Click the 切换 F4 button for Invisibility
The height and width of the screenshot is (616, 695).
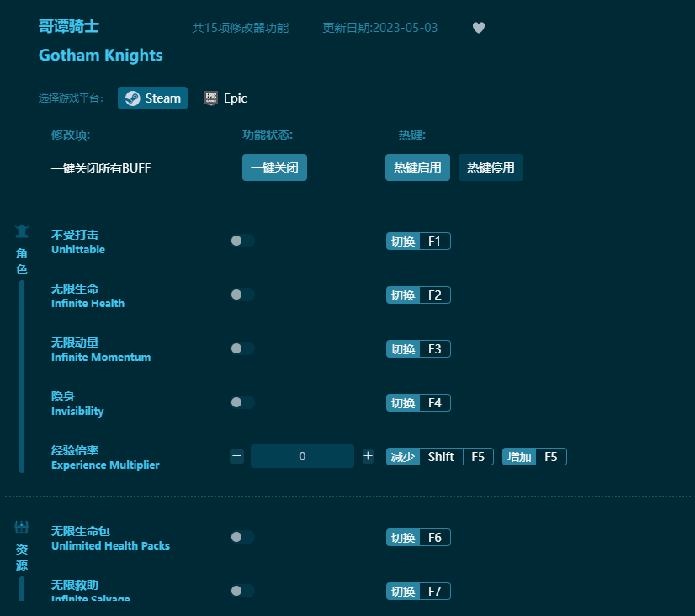click(418, 402)
